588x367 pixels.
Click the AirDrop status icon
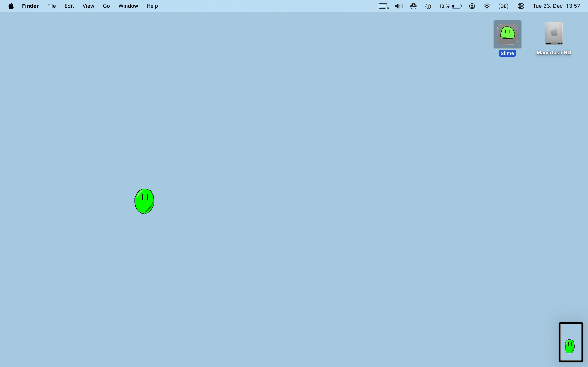[x=413, y=6]
